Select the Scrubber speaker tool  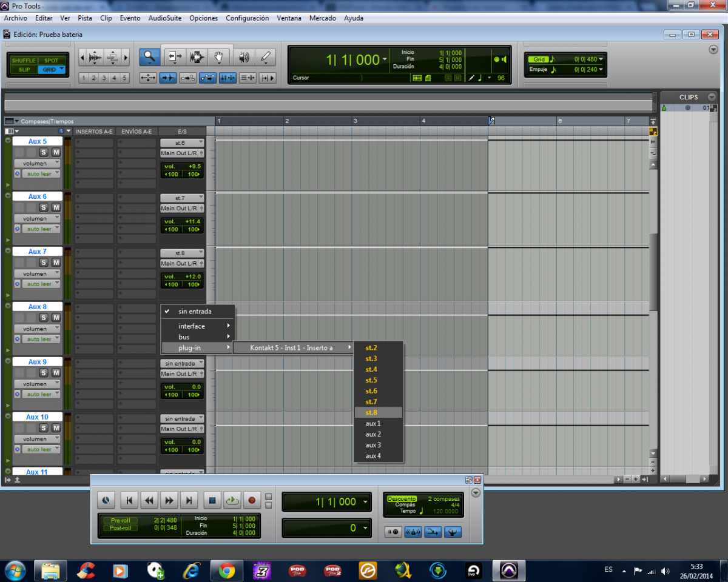(244, 58)
